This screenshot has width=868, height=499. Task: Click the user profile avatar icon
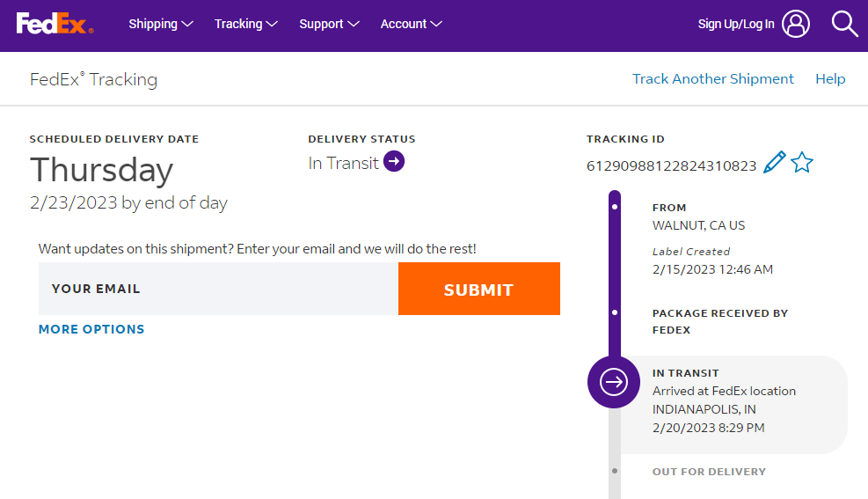click(x=795, y=24)
